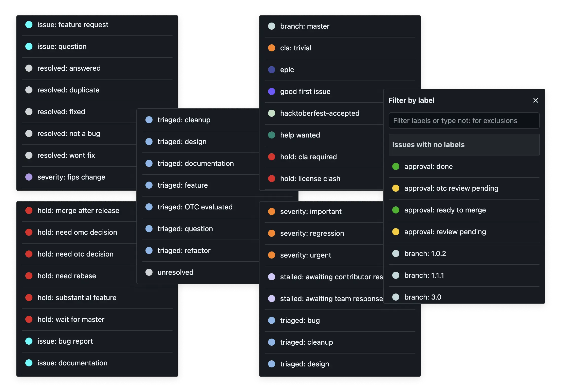Close the Filter by label popup
The image size is (561, 392).
tap(535, 100)
